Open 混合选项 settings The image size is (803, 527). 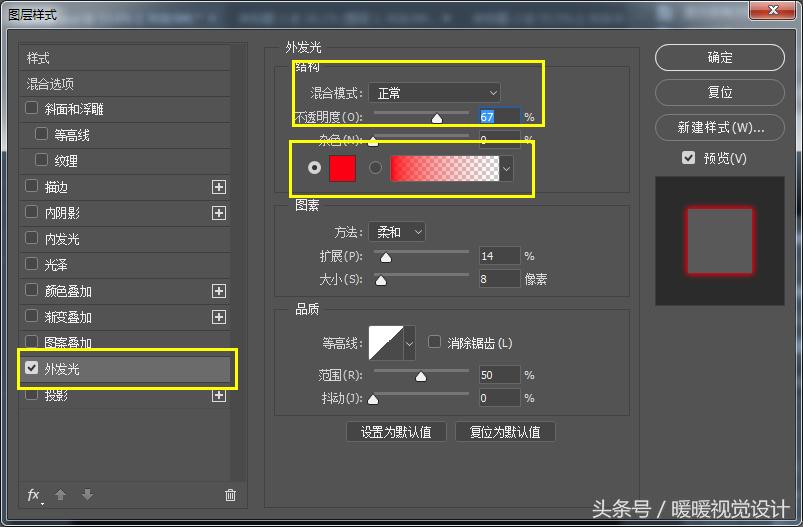[x=125, y=83]
